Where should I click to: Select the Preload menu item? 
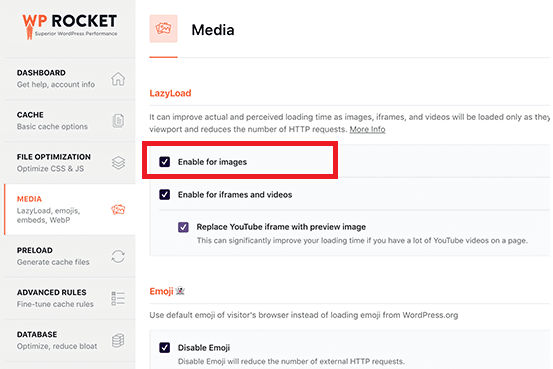[x=70, y=256]
